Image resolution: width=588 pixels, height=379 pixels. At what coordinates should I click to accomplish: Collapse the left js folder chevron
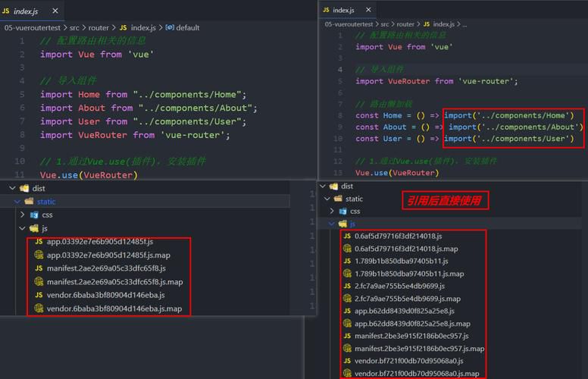pyautogui.click(x=22, y=228)
